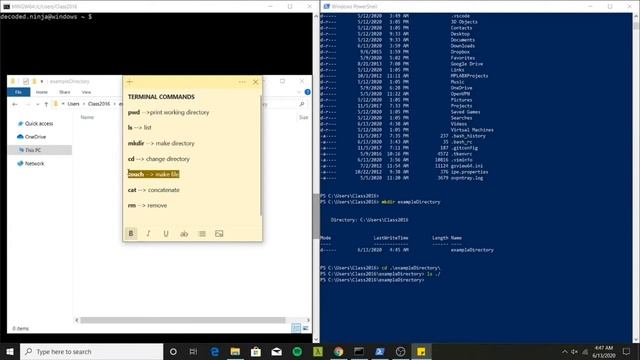Click File Explorer horizontal scrollbar
The width and height of the screenshot is (640, 360).
click(183, 320)
